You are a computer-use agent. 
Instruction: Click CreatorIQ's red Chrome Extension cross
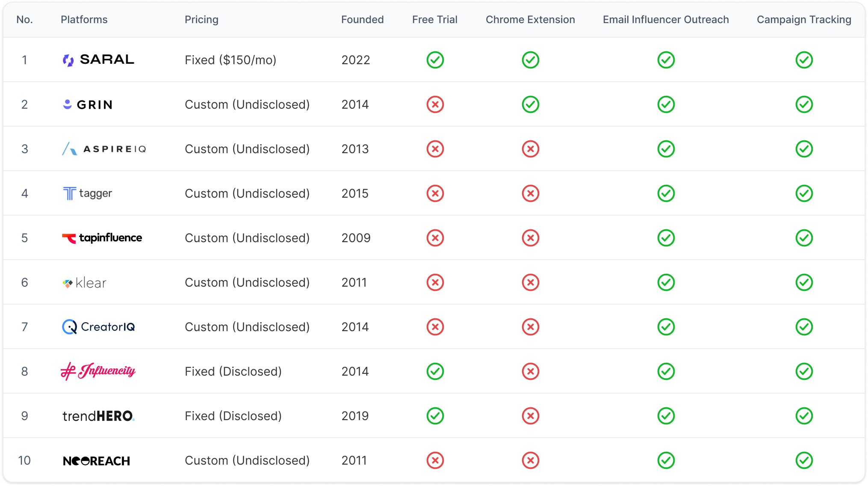531,327
